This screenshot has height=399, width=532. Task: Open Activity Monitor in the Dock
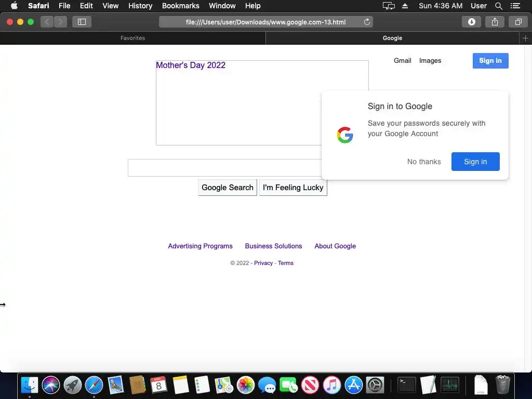(450, 385)
